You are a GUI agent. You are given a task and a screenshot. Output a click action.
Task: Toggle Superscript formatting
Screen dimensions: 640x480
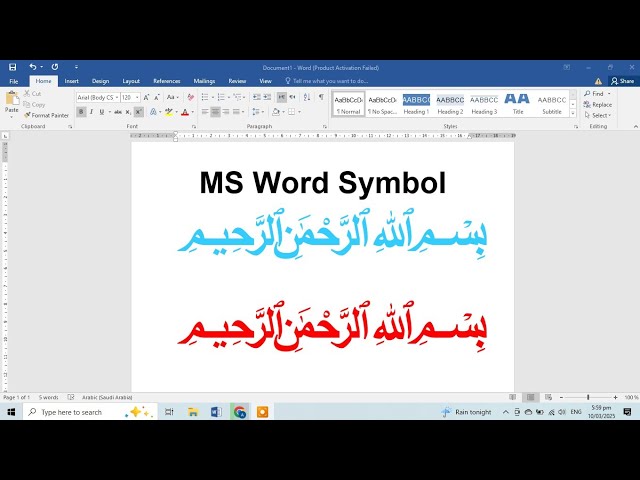click(x=139, y=112)
